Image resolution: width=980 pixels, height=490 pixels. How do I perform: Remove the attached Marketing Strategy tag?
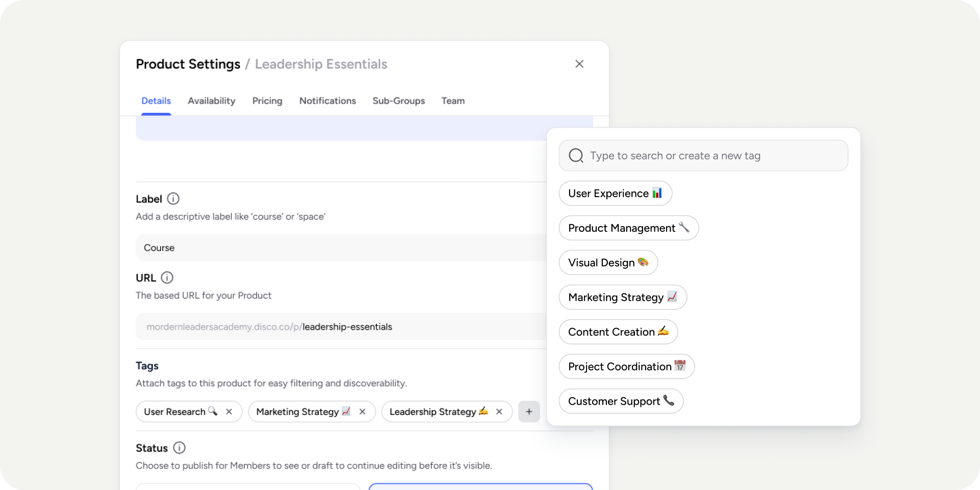(362, 411)
